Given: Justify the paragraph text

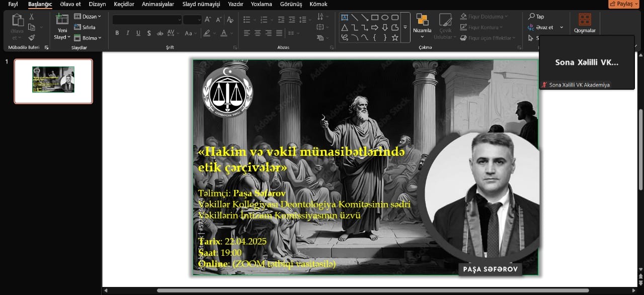Looking at the screenshot, I should pos(279,33).
